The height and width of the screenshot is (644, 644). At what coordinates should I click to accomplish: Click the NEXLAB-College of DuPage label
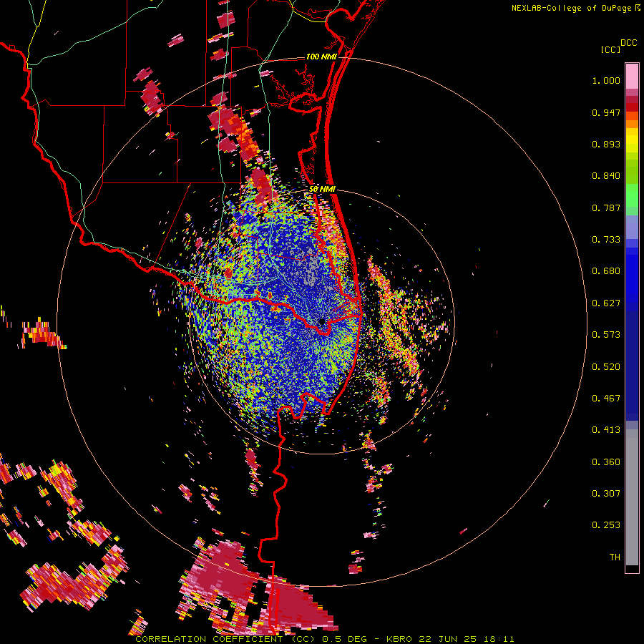click(x=572, y=8)
